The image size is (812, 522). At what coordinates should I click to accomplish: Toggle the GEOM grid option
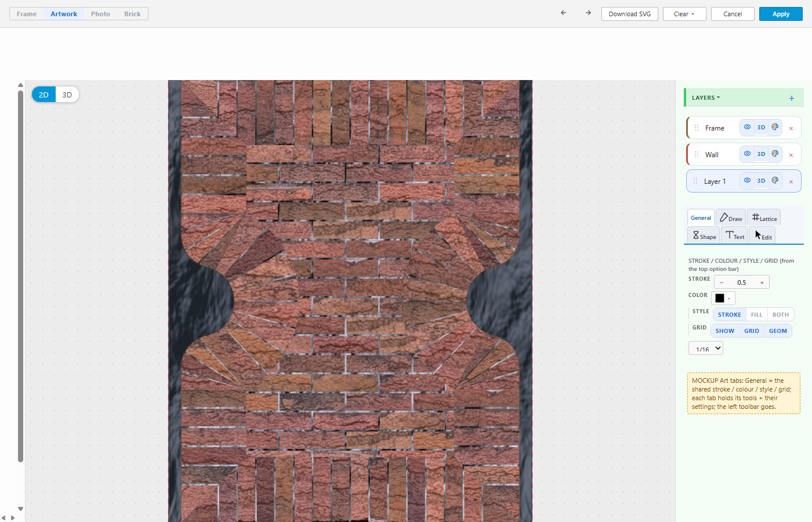click(778, 331)
